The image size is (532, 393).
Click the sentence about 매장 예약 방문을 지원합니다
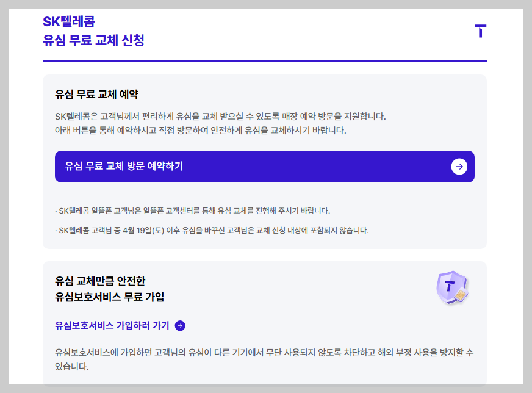(x=220, y=117)
